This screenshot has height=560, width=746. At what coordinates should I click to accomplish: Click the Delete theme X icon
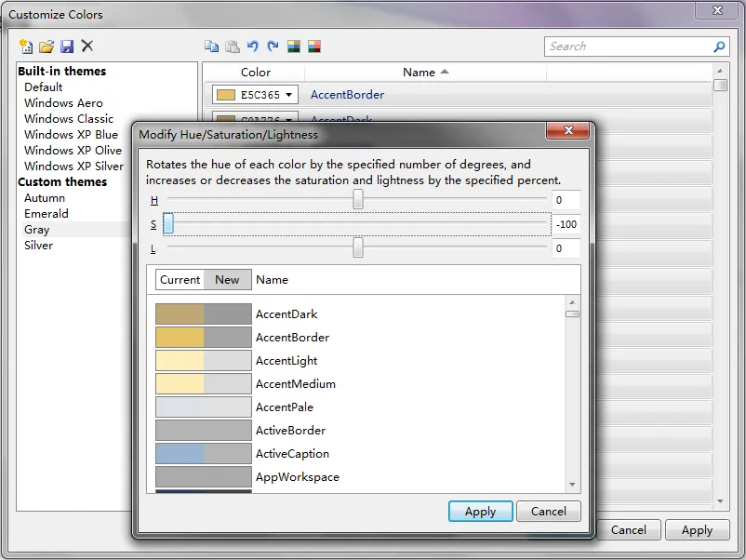pyautogui.click(x=87, y=47)
